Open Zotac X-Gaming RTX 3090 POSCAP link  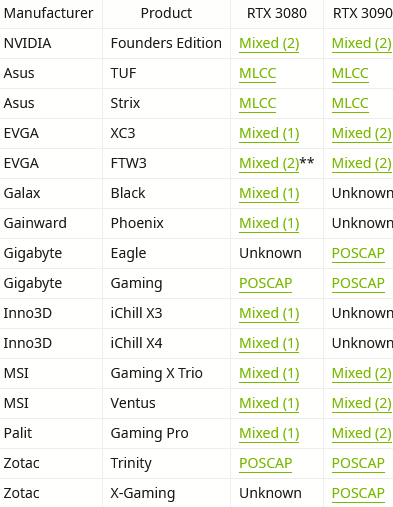point(358,493)
